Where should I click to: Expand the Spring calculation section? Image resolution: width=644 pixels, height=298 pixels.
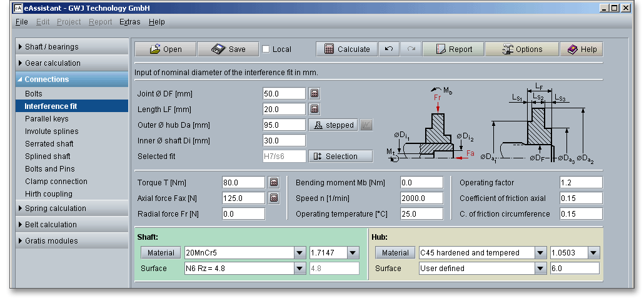click(55, 208)
